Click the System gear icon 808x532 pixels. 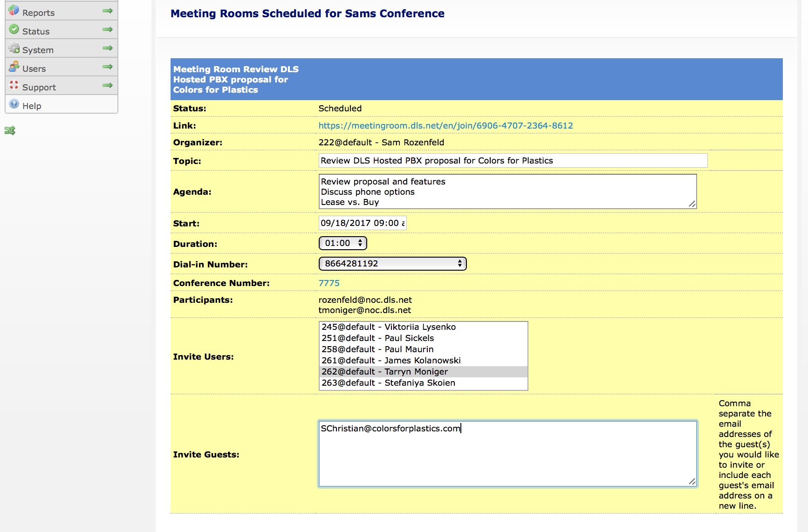pos(14,48)
